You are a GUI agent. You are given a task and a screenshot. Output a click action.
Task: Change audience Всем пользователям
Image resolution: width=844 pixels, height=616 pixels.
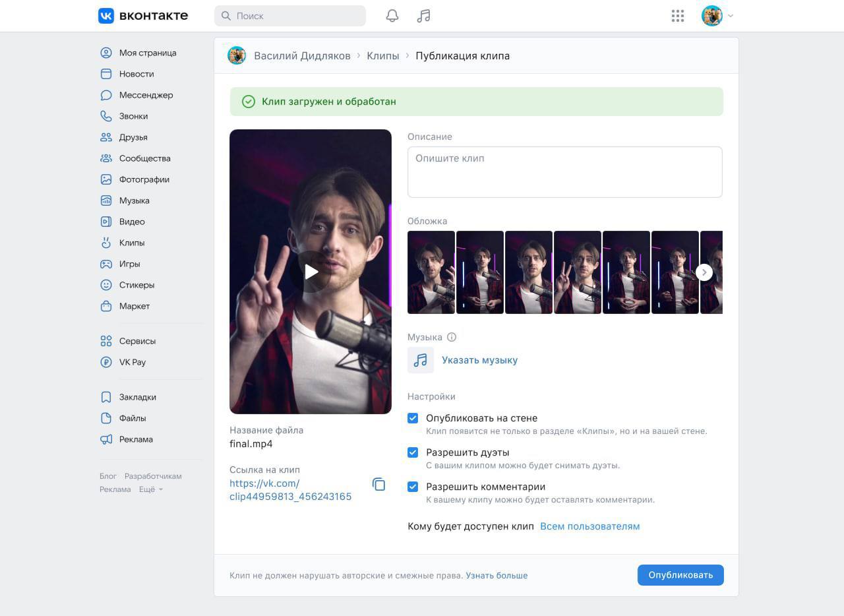point(590,526)
